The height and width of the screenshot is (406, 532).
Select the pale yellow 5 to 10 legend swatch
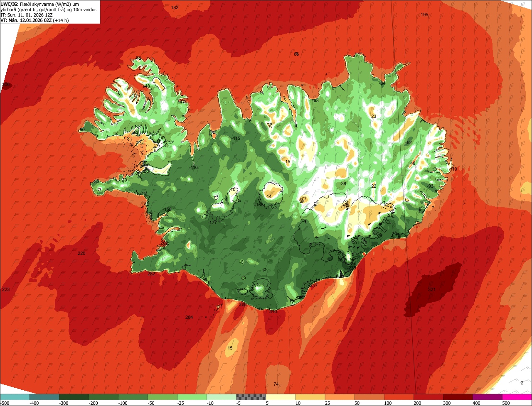click(x=281, y=397)
